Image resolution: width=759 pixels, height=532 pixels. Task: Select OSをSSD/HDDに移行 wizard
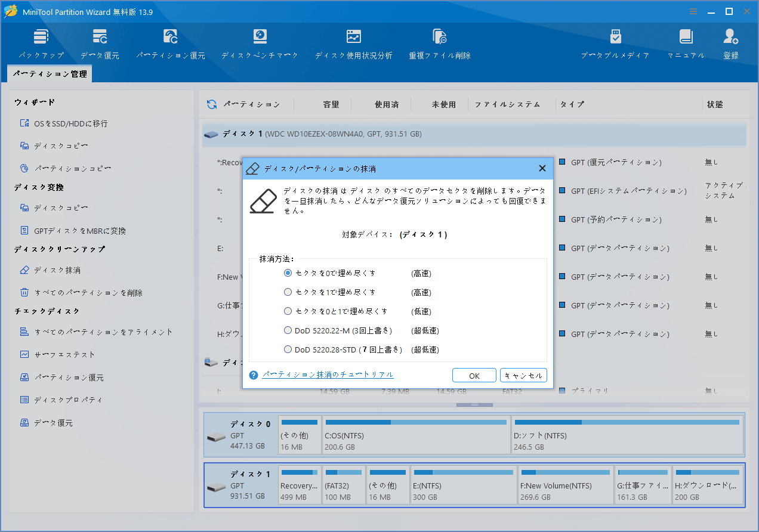click(64, 123)
